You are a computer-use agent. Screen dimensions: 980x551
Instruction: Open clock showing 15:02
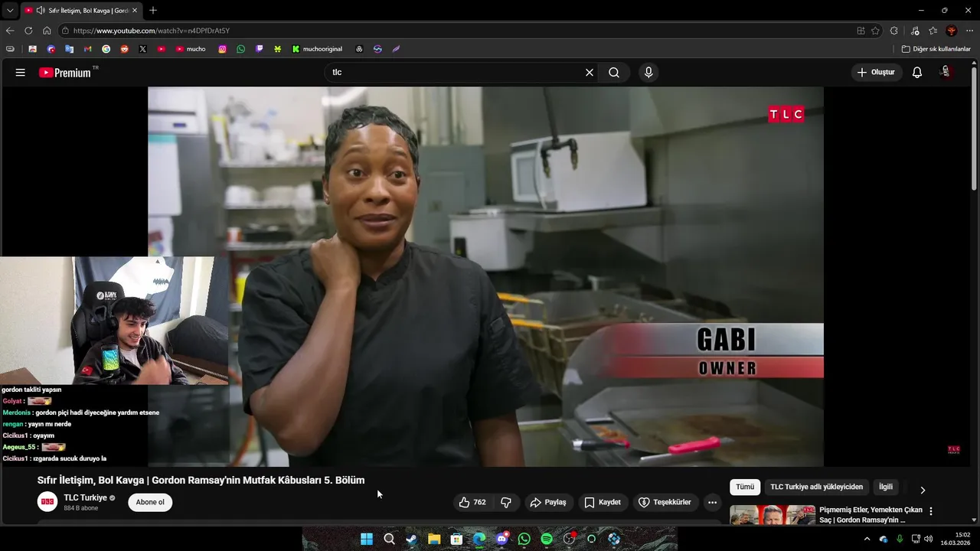point(957,539)
